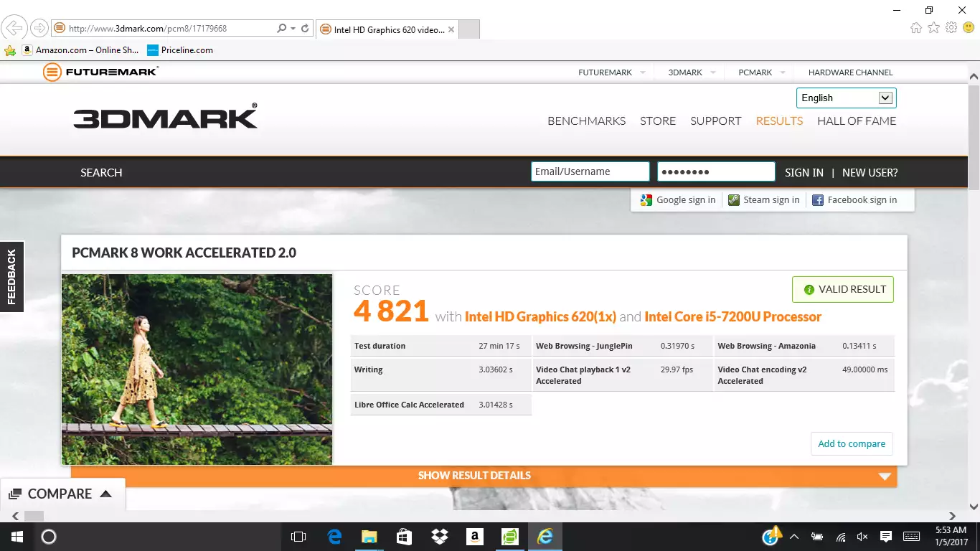Refresh the page with reload icon
Viewport: 980px width, 551px height.
coord(305,29)
